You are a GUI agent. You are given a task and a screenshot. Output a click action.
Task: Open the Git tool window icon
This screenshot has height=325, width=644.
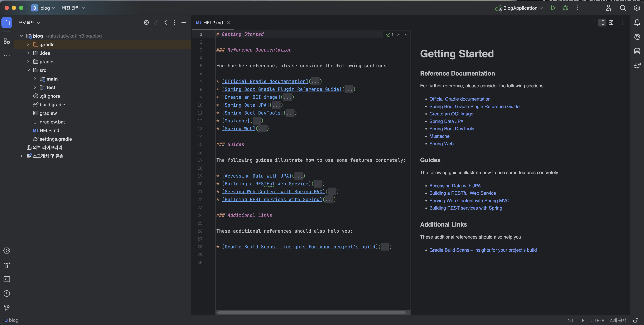coord(7,308)
